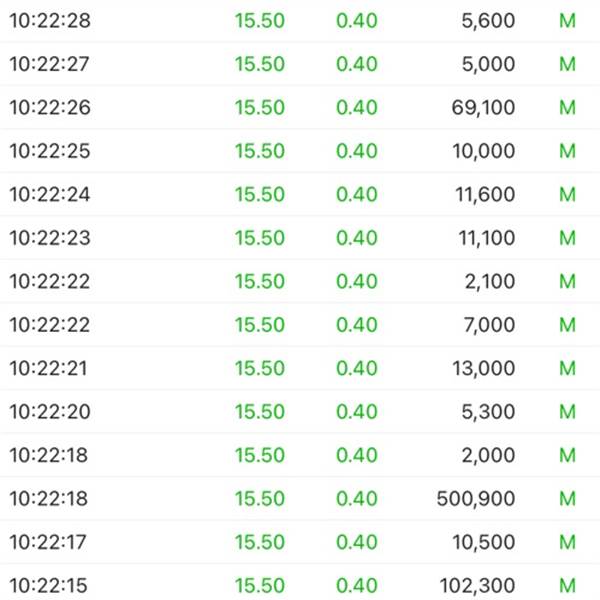Select the 2,100 volume entry
The width and height of the screenshot is (600, 600).
[490, 282]
